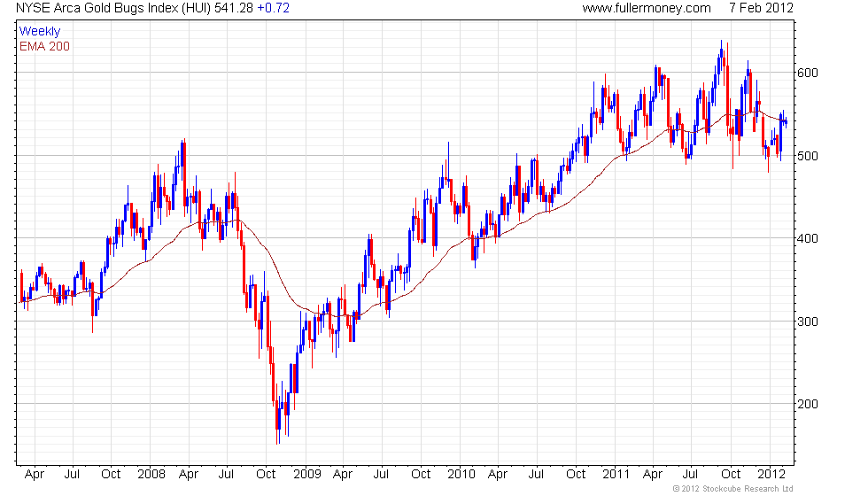This screenshot has height=496, width=868.
Task: Click the date 7 Feb 2012
Action: click(761, 8)
